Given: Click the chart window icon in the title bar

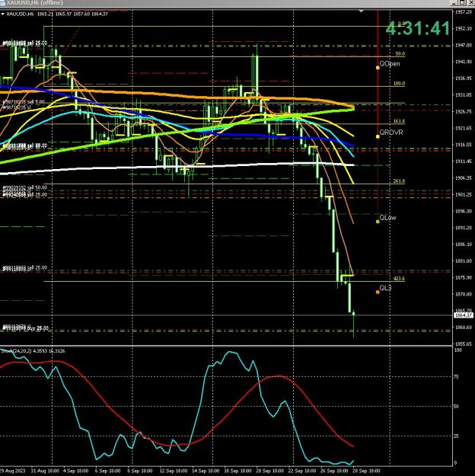Looking at the screenshot, I should pos(2,3).
